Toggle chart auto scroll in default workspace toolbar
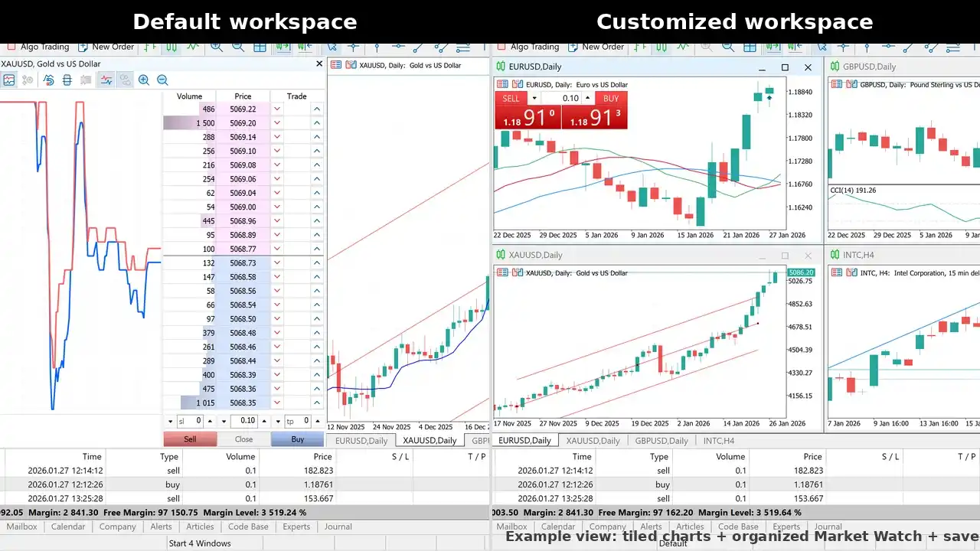 283,47
